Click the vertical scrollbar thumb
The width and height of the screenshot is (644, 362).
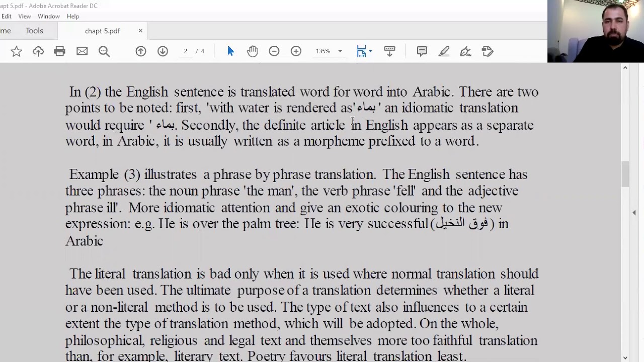(625, 174)
